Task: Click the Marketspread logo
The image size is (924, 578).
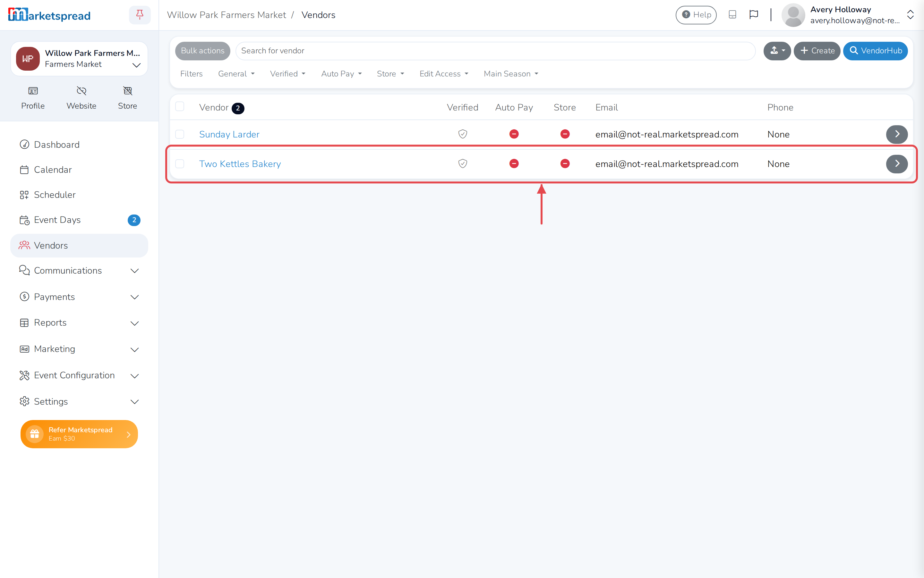Action: (49, 15)
